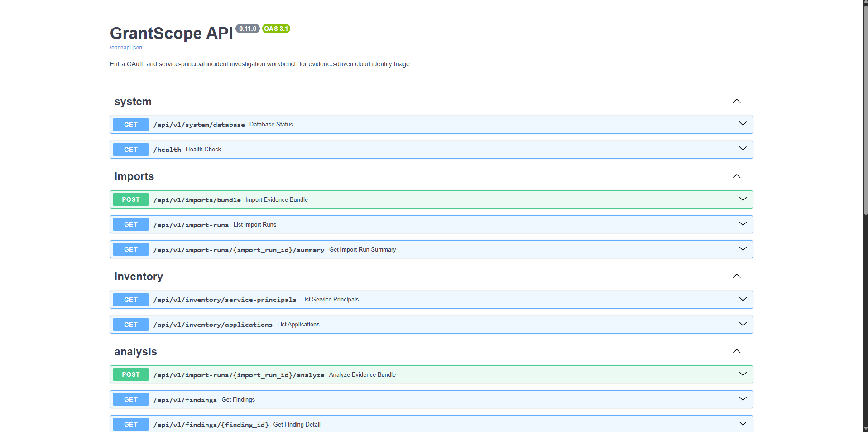The height and width of the screenshot is (432, 868).
Task: Click GET badge for findings/{finding_id}
Action: click(131, 424)
